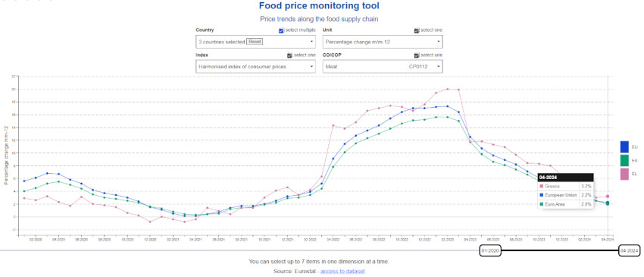Click the blue EU legend swatch
Viewport: 644px width, 277px height.
coord(624,147)
